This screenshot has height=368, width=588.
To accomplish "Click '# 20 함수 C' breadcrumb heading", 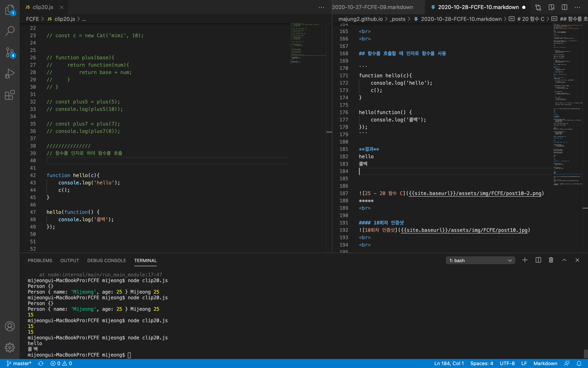I will (x=531, y=19).
